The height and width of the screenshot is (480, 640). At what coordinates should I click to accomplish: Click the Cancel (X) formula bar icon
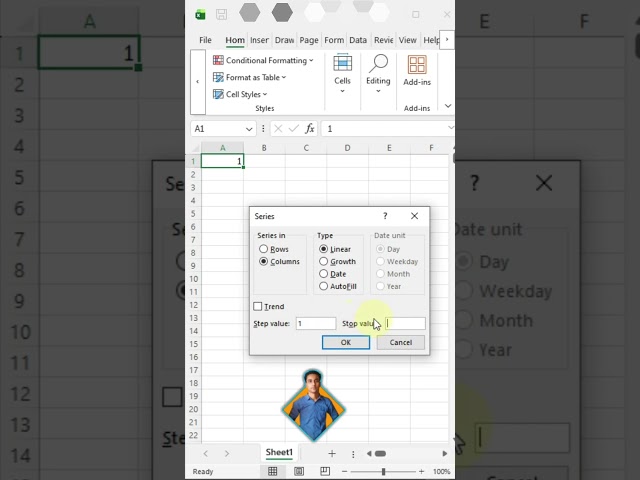[x=278, y=129]
